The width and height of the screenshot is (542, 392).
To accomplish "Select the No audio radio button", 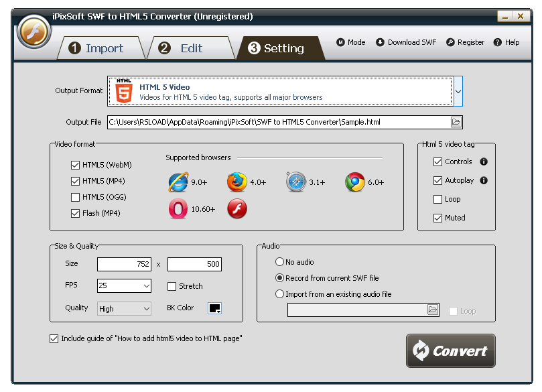I will 280,262.
